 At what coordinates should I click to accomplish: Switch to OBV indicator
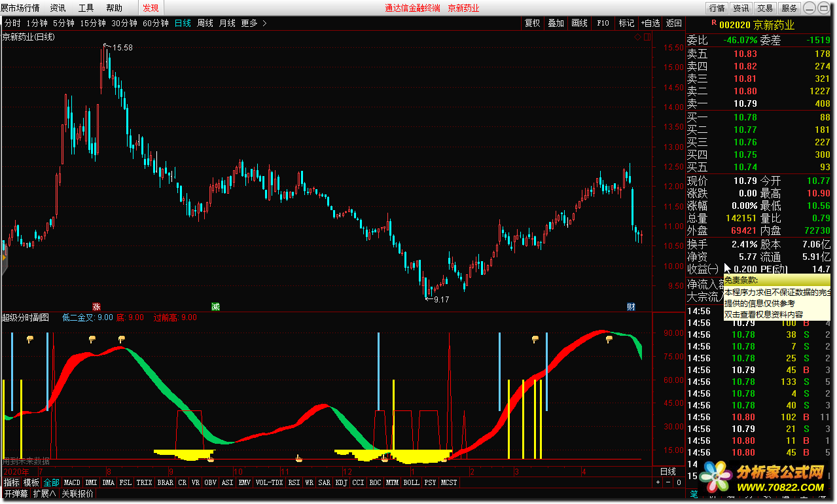[x=210, y=482]
